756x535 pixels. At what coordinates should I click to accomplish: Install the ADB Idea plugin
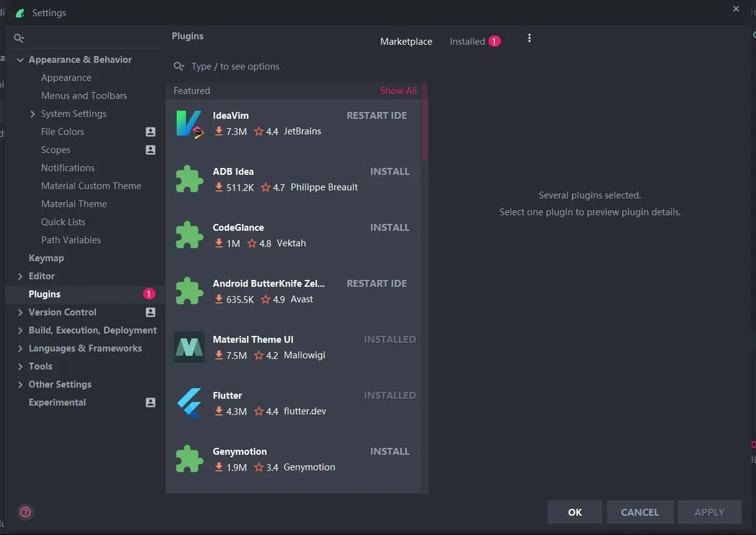[x=390, y=172]
